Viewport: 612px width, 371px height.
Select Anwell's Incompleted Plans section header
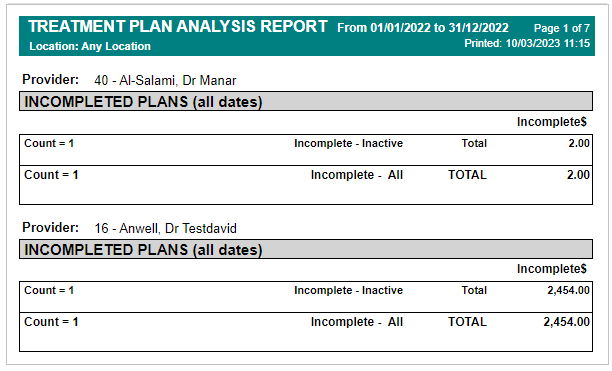pos(306,249)
